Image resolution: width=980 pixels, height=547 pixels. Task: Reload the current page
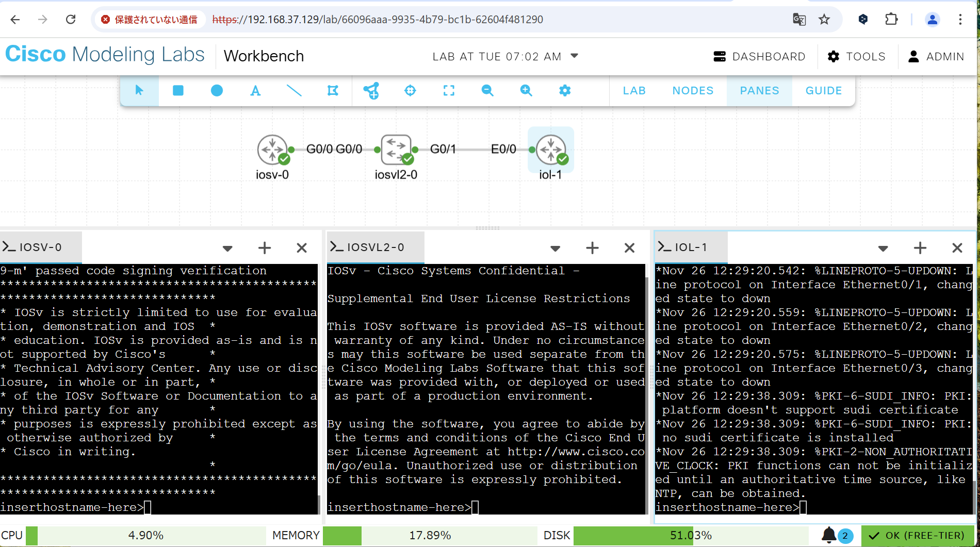(x=71, y=20)
